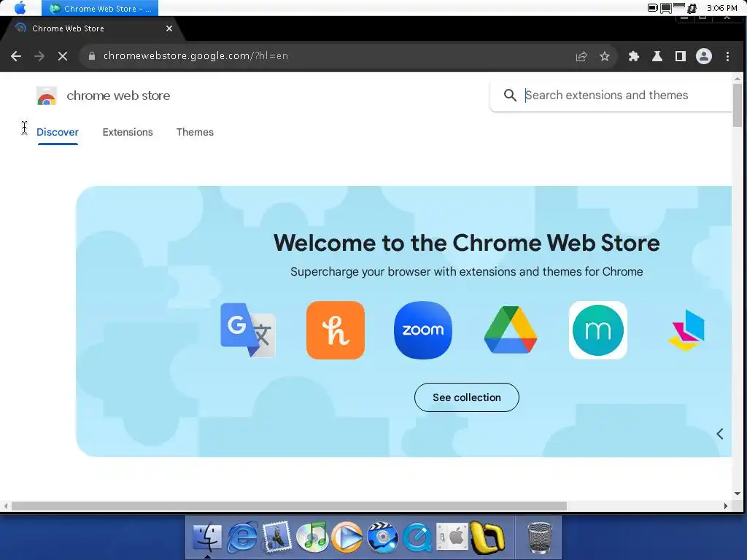The height and width of the screenshot is (560, 747).
Task: Open the teal 'm' extension icon
Action: click(598, 330)
